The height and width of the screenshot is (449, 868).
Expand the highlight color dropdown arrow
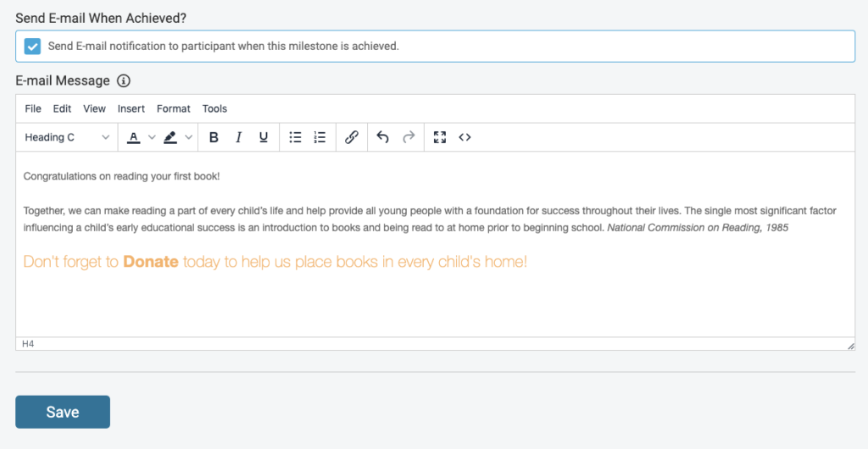(188, 137)
